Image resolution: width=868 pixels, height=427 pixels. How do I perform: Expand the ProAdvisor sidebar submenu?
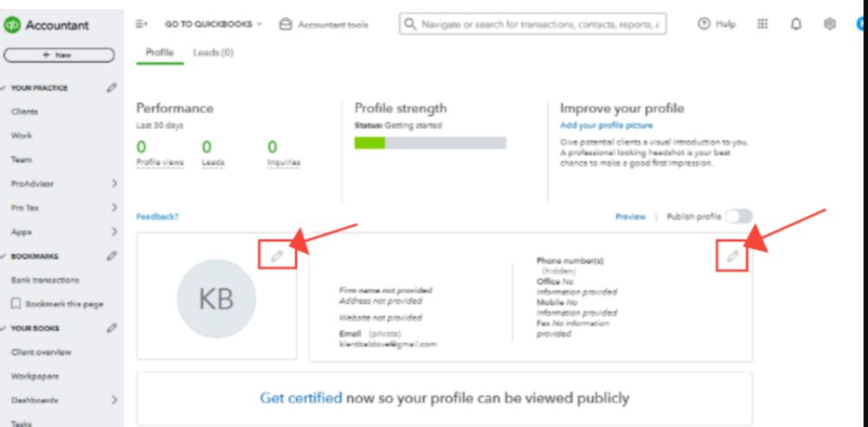(114, 183)
